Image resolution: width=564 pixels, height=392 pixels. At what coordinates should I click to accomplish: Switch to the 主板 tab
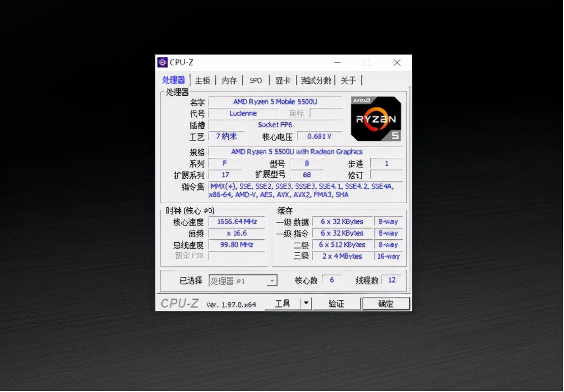[x=202, y=80]
